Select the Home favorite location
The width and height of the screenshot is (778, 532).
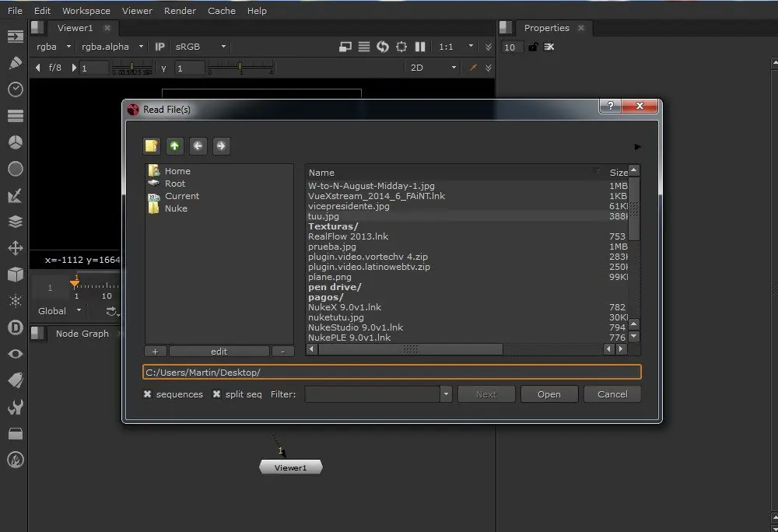(x=177, y=170)
